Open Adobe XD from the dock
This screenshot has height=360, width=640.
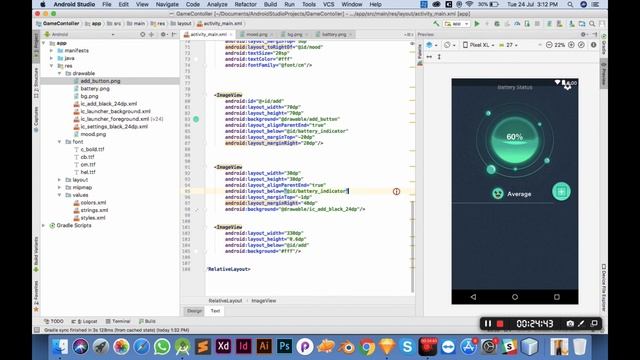223,346
